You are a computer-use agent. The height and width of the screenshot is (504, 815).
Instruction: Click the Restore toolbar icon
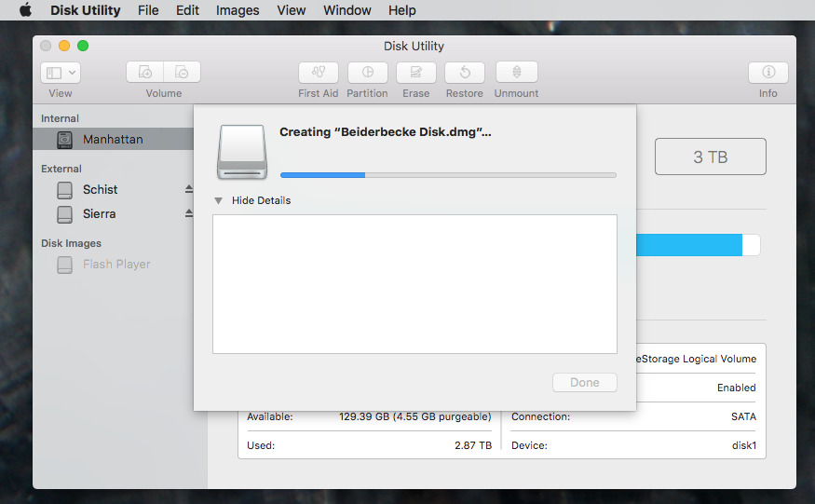coord(465,73)
